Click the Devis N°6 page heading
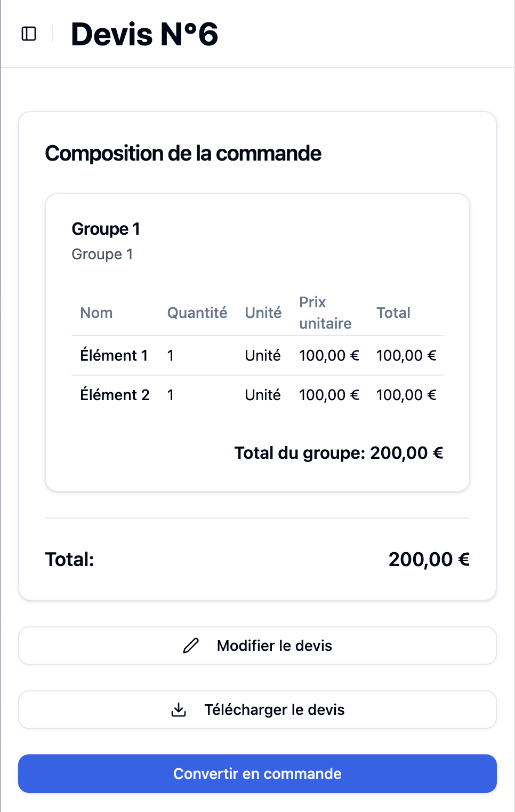The width and height of the screenshot is (515, 812). [144, 34]
